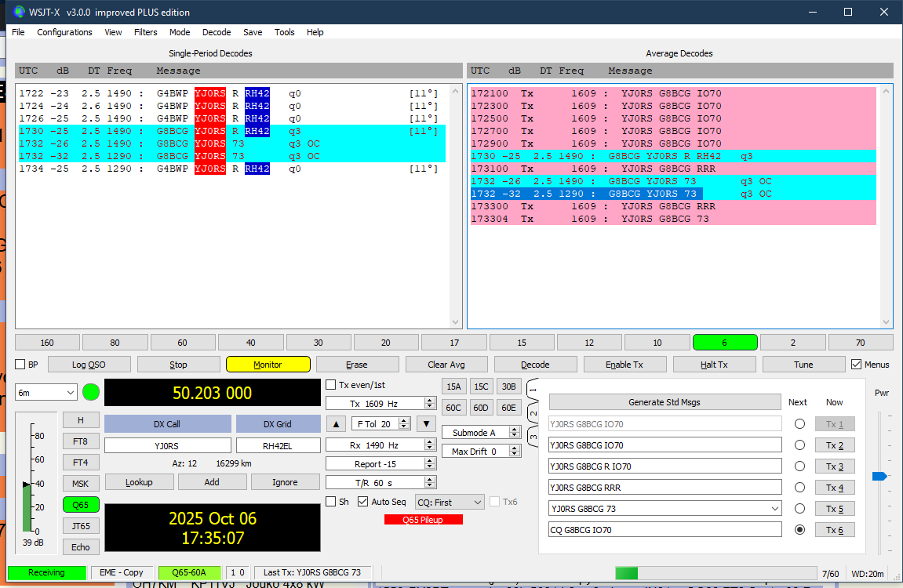The width and height of the screenshot is (903, 588).
Task: Toggle the Auto Seq checkbox
Action: [x=363, y=502]
